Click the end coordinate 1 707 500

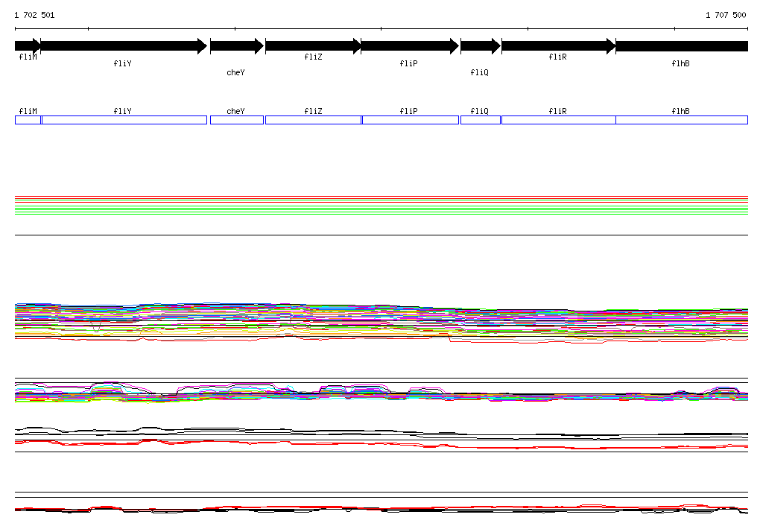coord(726,15)
